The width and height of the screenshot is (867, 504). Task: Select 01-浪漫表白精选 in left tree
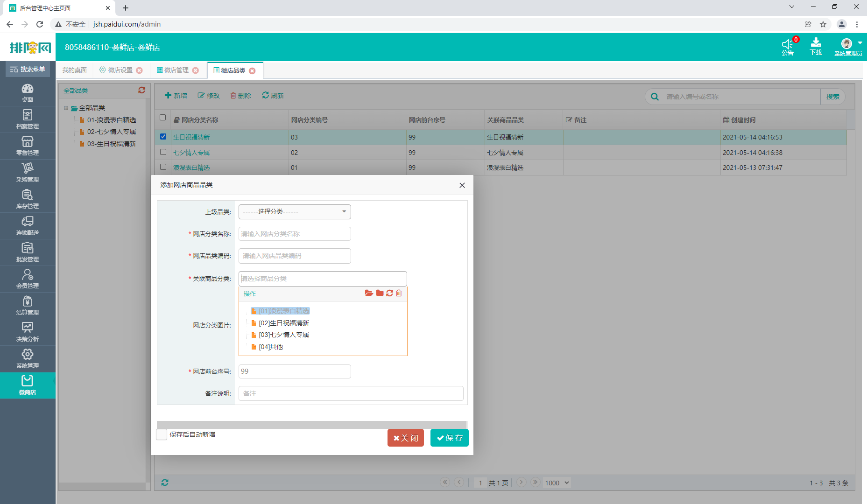[112, 120]
